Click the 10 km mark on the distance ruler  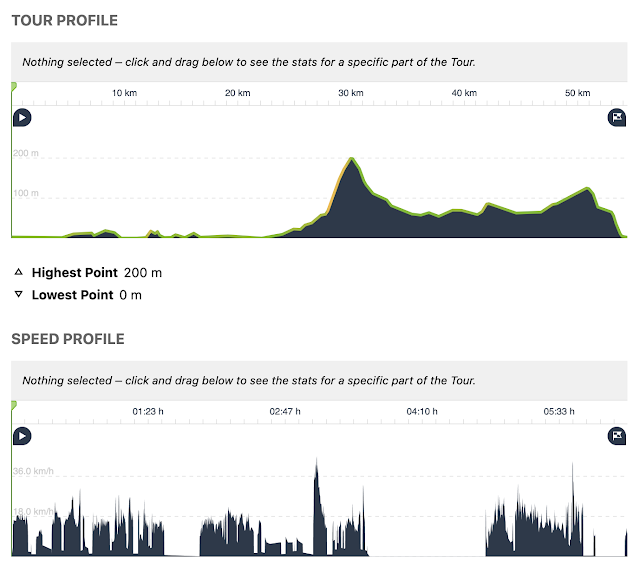click(x=124, y=93)
